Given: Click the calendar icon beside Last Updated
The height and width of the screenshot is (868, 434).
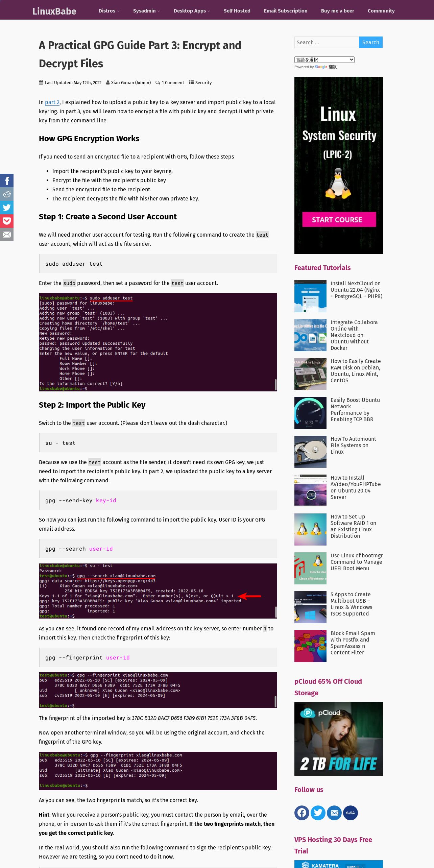Looking at the screenshot, I should [x=41, y=82].
